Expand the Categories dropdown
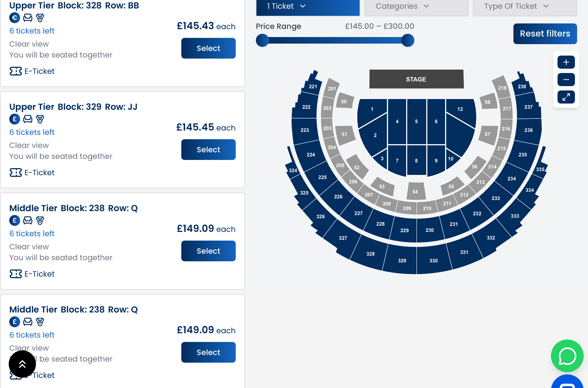Screen dimensions: 588x388 click(x=416, y=6)
